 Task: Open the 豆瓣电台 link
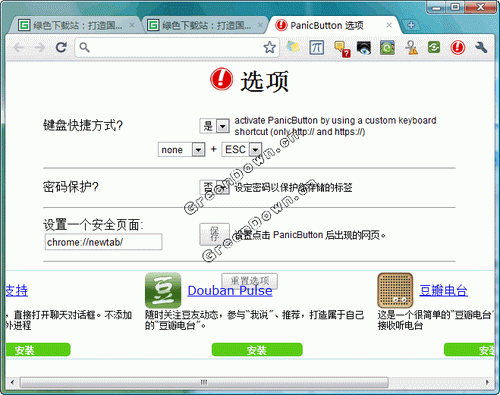[x=443, y=290]
